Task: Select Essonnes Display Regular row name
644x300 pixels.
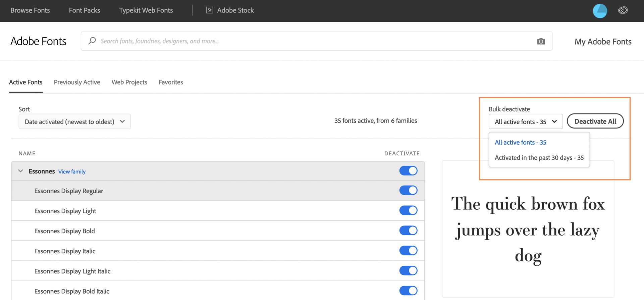Action: (x=69, y=191)
